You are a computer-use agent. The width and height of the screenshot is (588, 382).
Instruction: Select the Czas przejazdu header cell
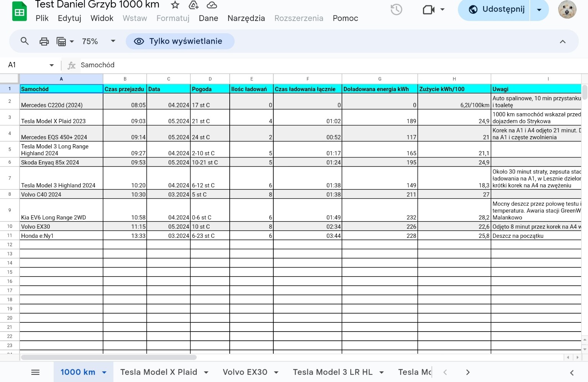pyautogui.click(x=125, y=89)
